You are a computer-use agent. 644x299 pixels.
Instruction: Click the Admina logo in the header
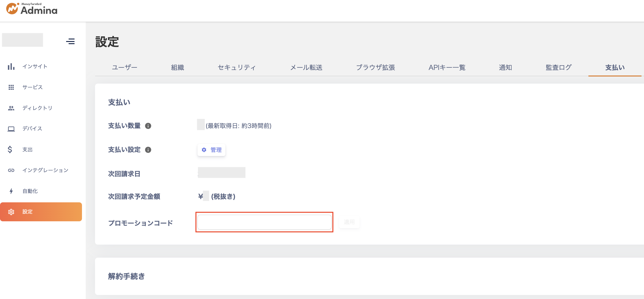(32, 9)
